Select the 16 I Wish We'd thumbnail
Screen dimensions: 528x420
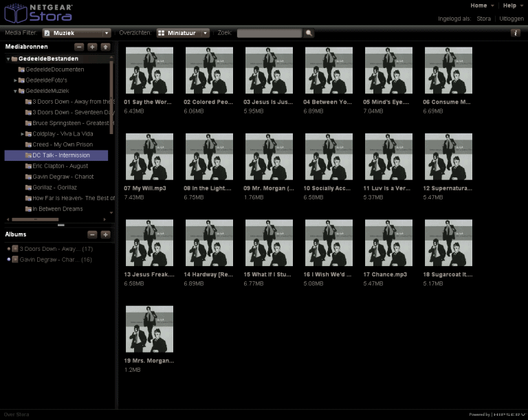click(329, 243)
